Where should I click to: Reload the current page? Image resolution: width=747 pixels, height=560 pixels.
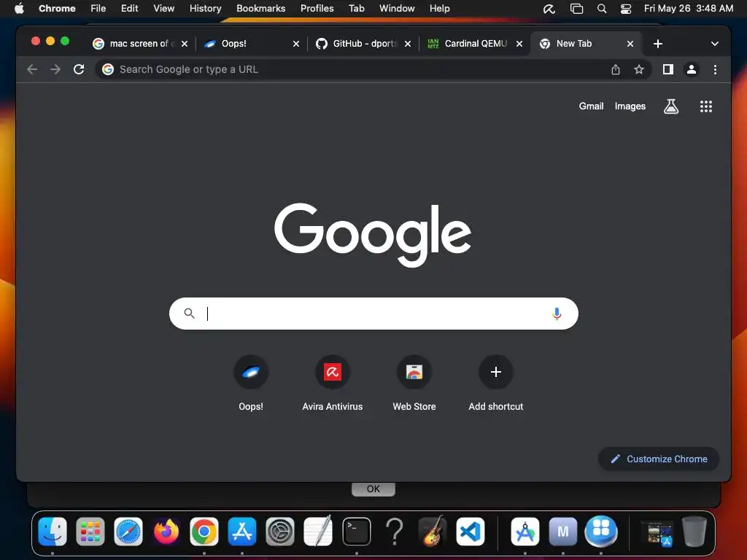79,69
